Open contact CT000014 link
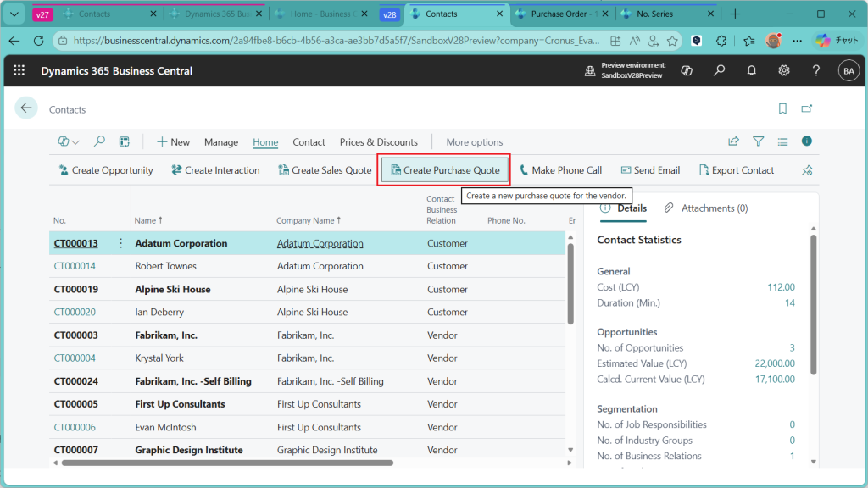 [75, 266]
